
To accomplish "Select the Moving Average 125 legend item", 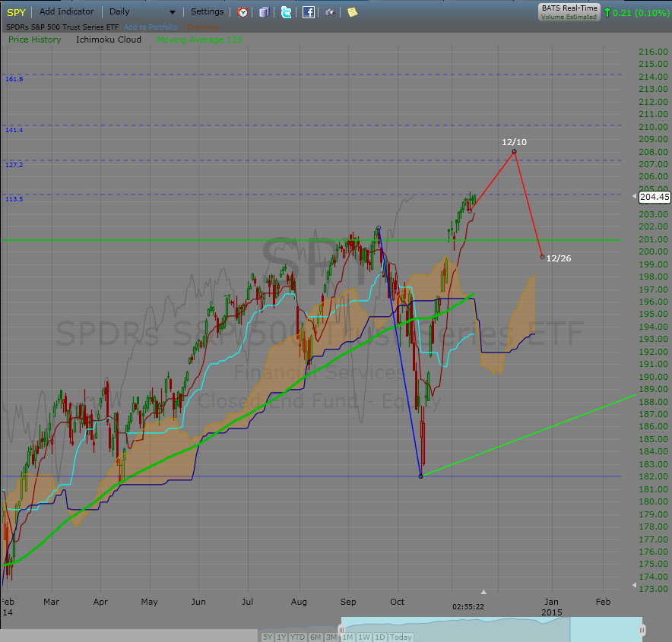I will pyautogui.click(x=199, y=40).
